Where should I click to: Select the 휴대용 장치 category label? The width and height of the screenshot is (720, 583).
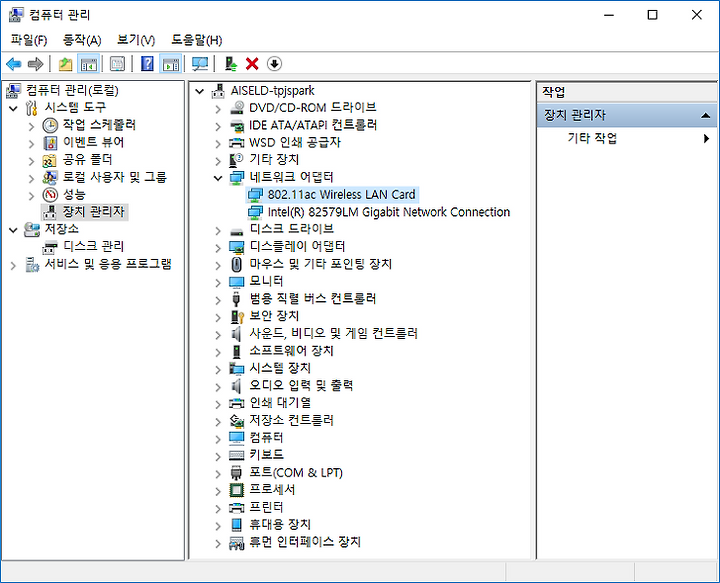point(280,525)
